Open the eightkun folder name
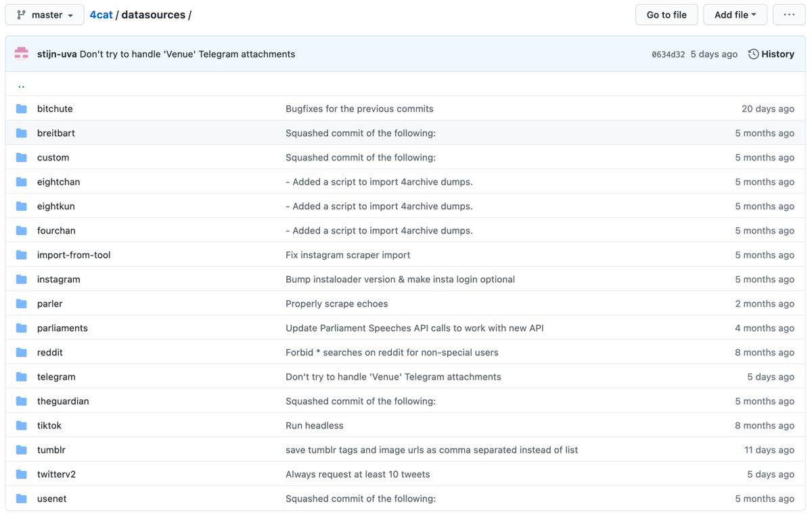 (x=57, y=206)
